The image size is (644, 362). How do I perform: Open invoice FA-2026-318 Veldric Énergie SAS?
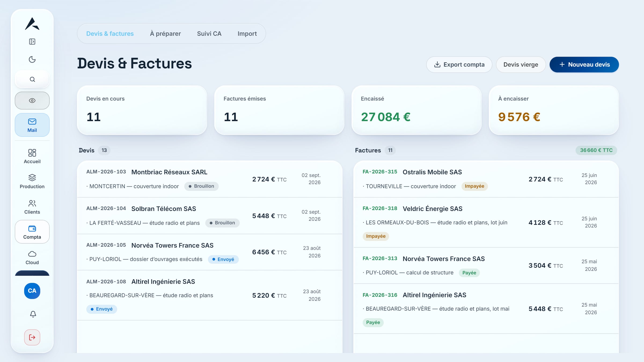[x=486, y=222]
